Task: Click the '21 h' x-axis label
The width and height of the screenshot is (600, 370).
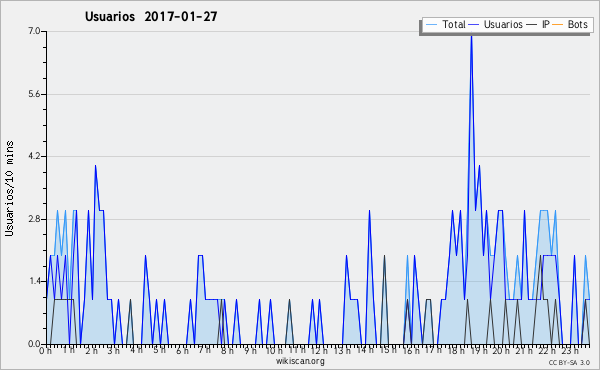Action: pyautogui.click(x=524, y=351)
